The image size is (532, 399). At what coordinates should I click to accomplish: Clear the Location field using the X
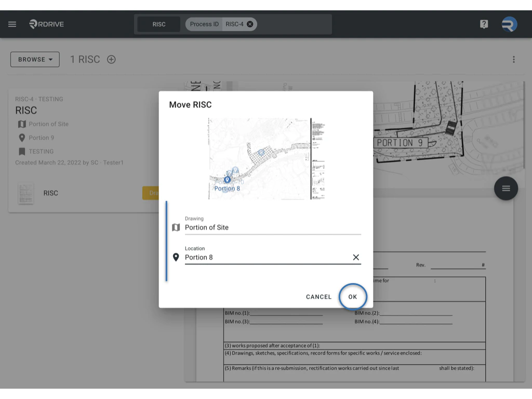click(x=356, y=257)
